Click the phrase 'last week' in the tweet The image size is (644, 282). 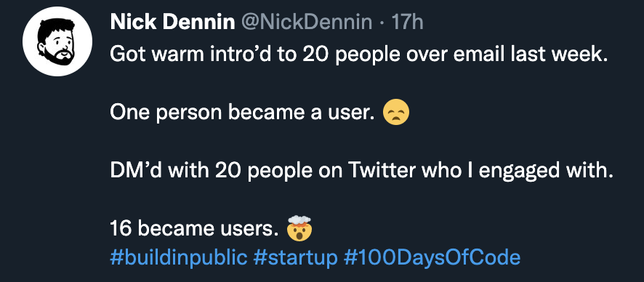pyautogui.click(x=558, y=55)
